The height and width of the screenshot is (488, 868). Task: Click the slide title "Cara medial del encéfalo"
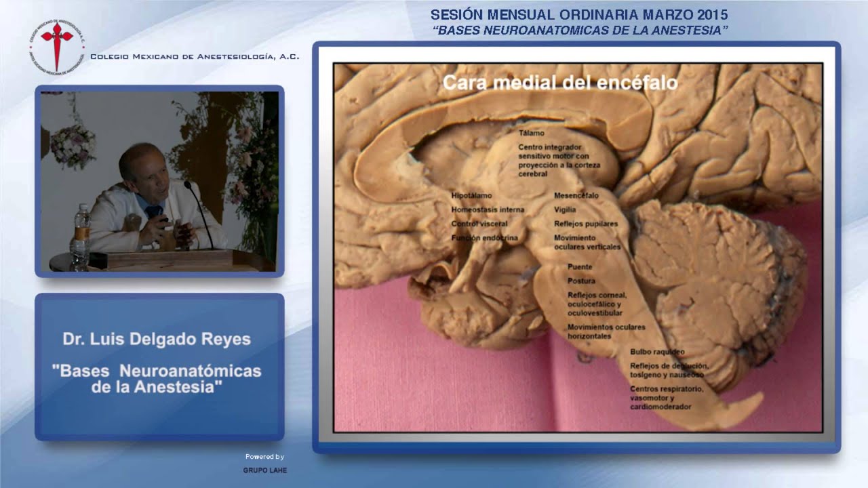(x=560, y=83)
